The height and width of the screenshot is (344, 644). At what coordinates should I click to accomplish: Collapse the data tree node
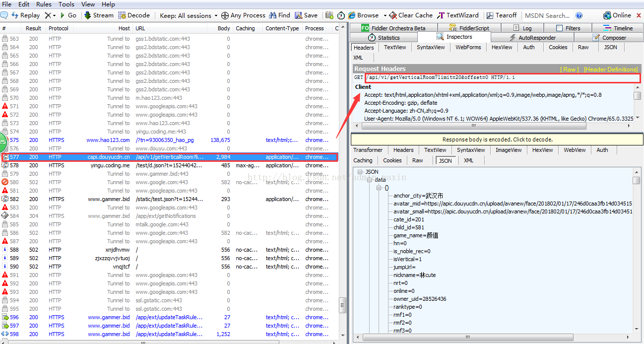[x=369, y=180]
